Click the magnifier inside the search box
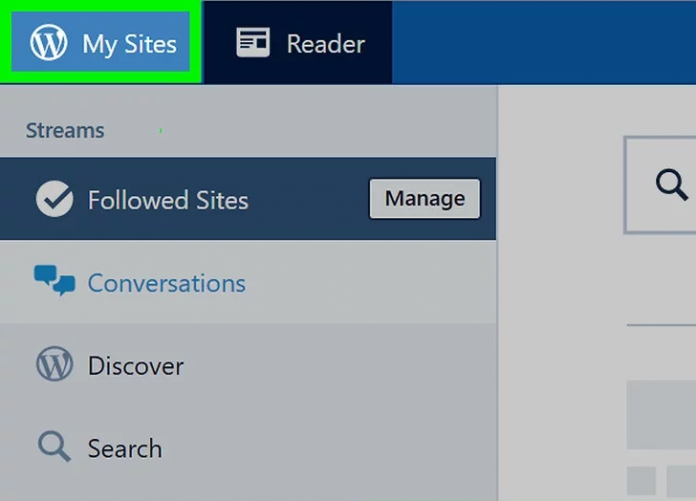Image resolution: width=696 pixels, height=501 pixels. pos(671,185)
